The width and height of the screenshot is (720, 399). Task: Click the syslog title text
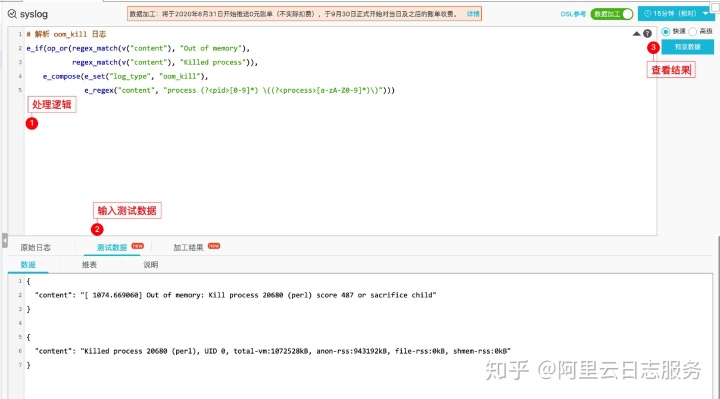point(34,14)
